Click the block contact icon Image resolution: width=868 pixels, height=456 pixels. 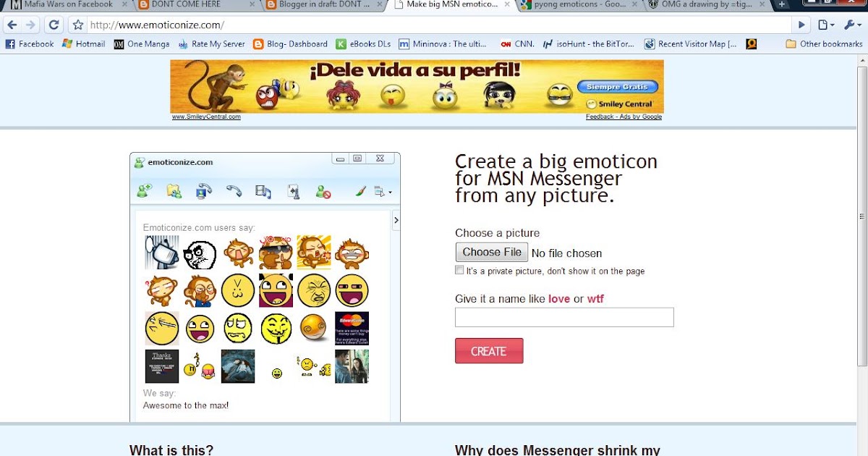pyautogui.click(x=323, y=190)
